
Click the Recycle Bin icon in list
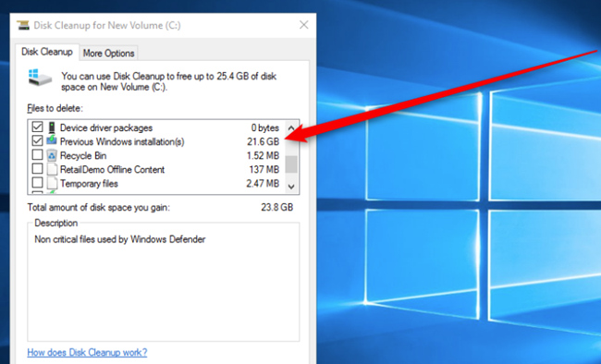click(52, 155)
